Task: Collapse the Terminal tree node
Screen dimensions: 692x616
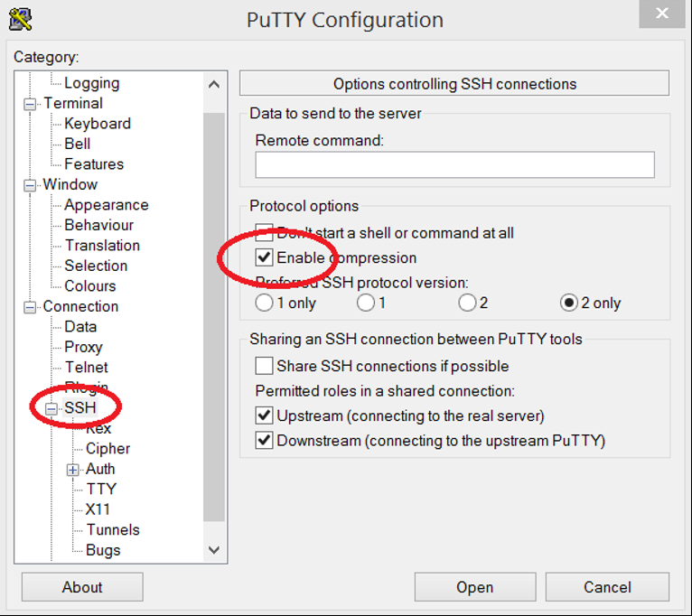Action: [x=30, y=104]
